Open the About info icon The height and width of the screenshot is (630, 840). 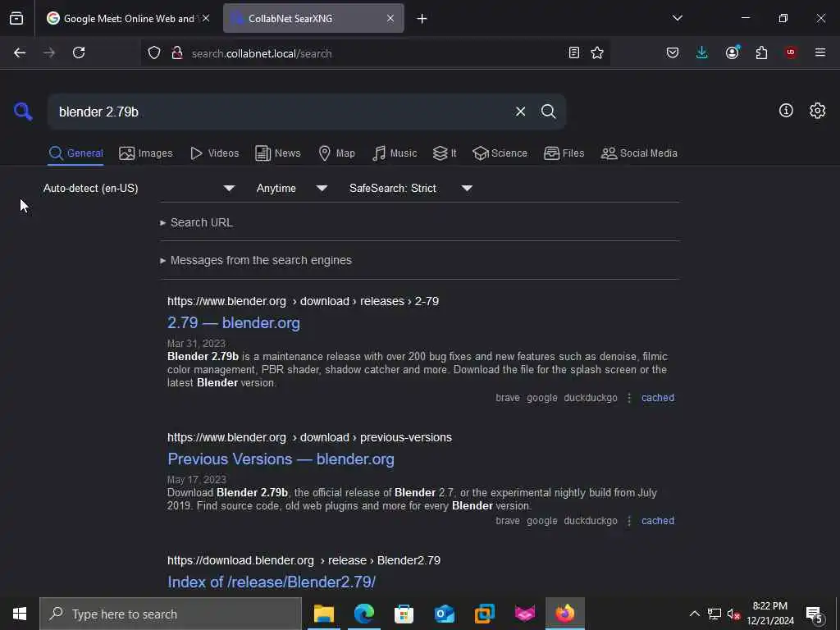tap(786, 111)
